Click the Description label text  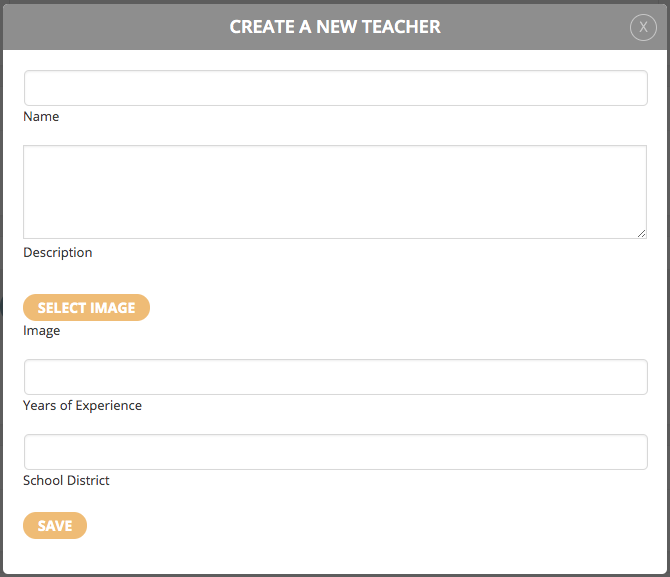[58, 253]
